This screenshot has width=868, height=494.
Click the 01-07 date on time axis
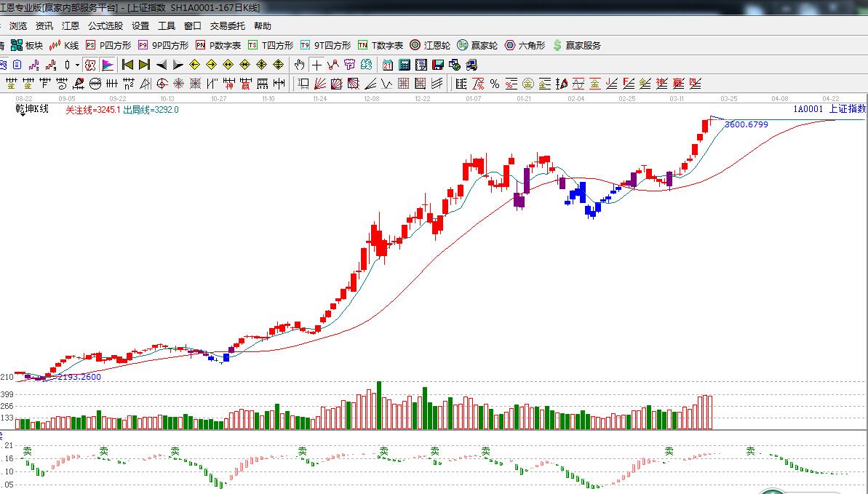coord(474,97)
